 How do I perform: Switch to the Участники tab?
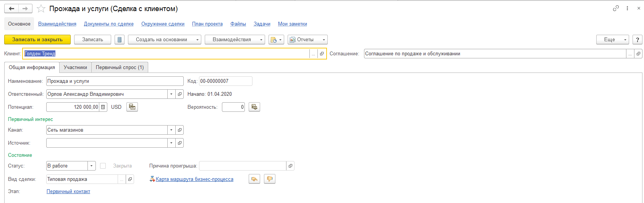[75, 68]
